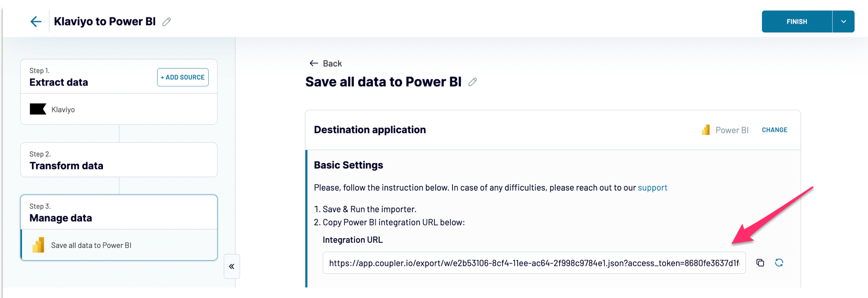Click inside the Integration URL field

[534, 263]
